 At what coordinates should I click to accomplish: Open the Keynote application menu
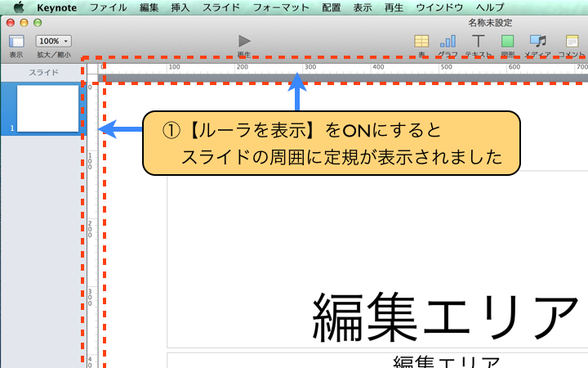(57, 7)
